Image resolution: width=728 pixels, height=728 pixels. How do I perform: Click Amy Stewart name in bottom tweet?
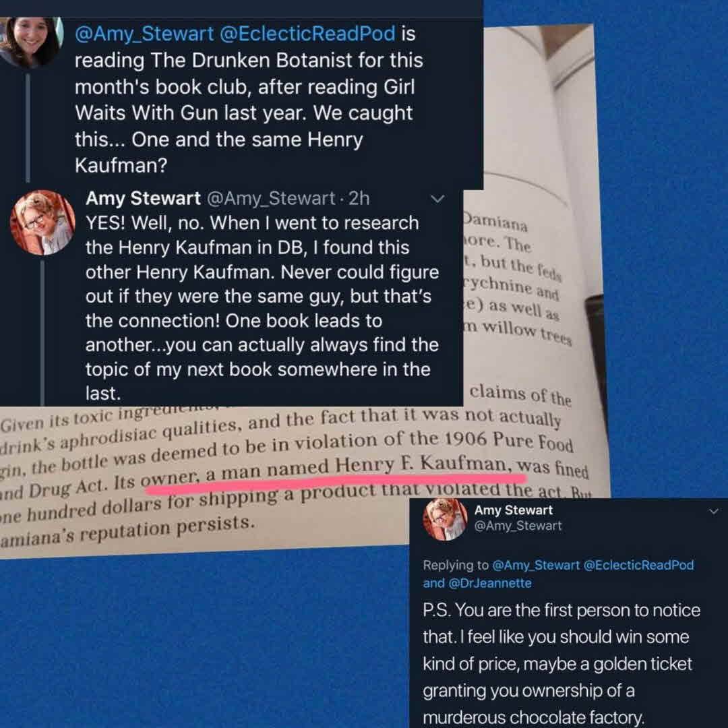(514, 510)
